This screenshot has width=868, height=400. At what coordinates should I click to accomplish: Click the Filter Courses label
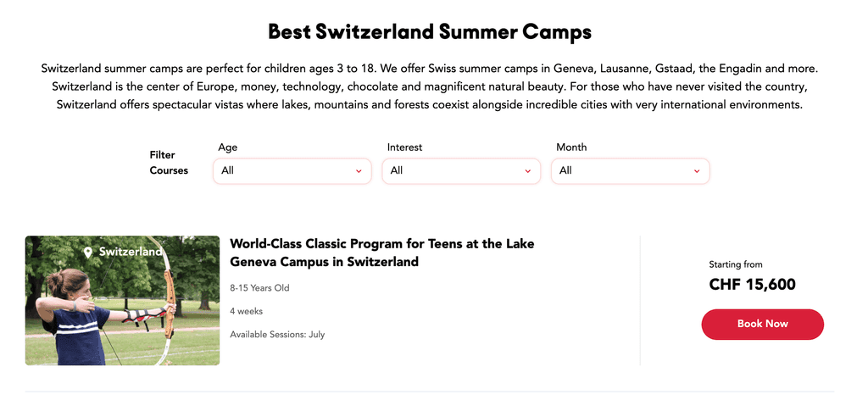point(169,163)
